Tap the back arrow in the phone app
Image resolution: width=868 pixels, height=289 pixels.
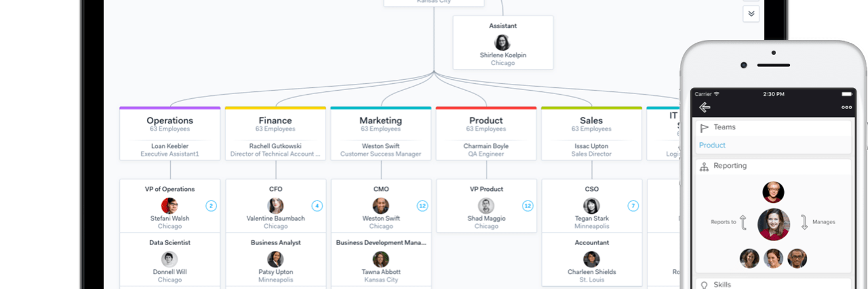[x=704, y=108]
